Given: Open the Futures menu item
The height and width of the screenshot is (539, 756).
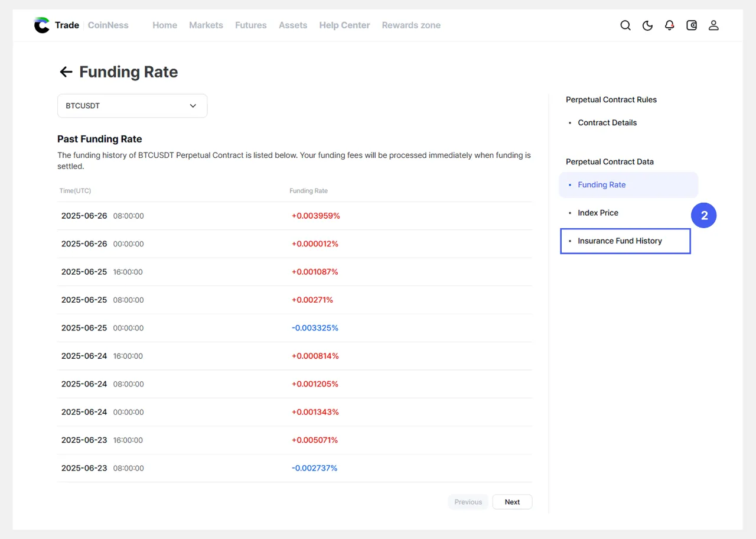Looking at the screenshot, I should [x=250, y=25].
